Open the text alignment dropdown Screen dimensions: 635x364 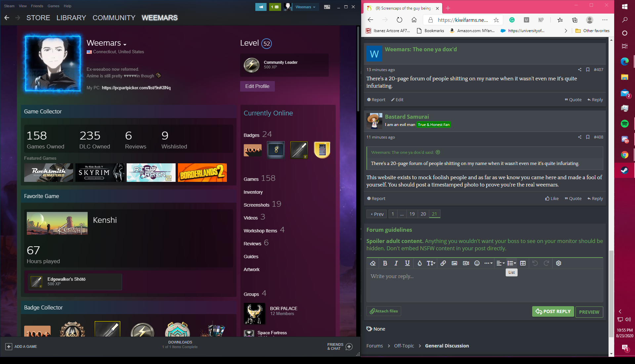click(x=501, y=263)
